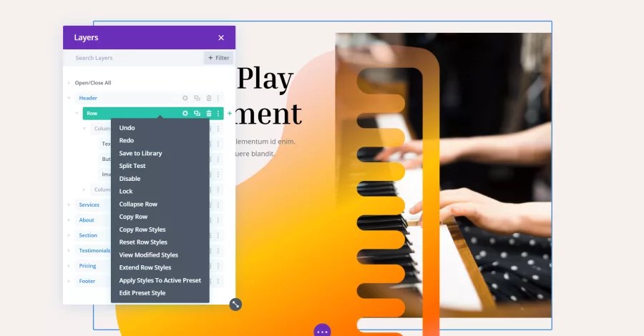Duplicate the Header layer
Image resolution: width=644 pixels, height=336 pixels.
[197, 98]
